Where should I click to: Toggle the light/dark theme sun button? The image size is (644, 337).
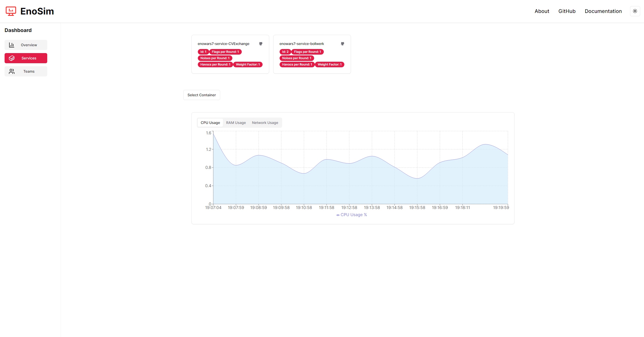click(635, 11)
